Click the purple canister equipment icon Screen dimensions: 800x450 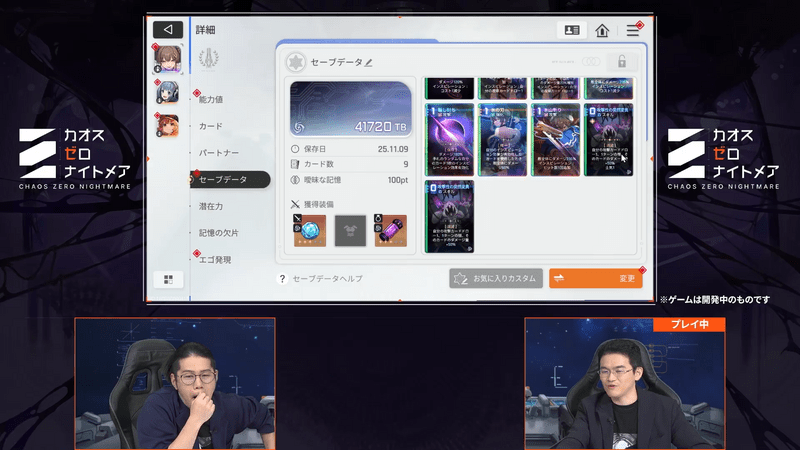390,231
